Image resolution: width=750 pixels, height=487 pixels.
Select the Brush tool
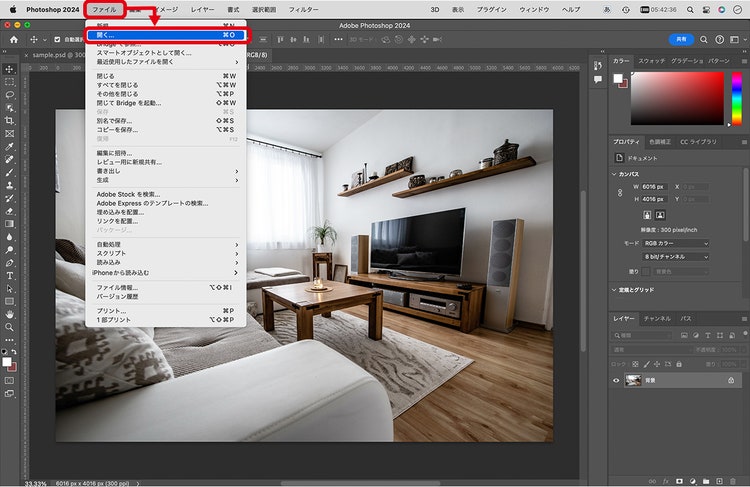click(9, 173)
